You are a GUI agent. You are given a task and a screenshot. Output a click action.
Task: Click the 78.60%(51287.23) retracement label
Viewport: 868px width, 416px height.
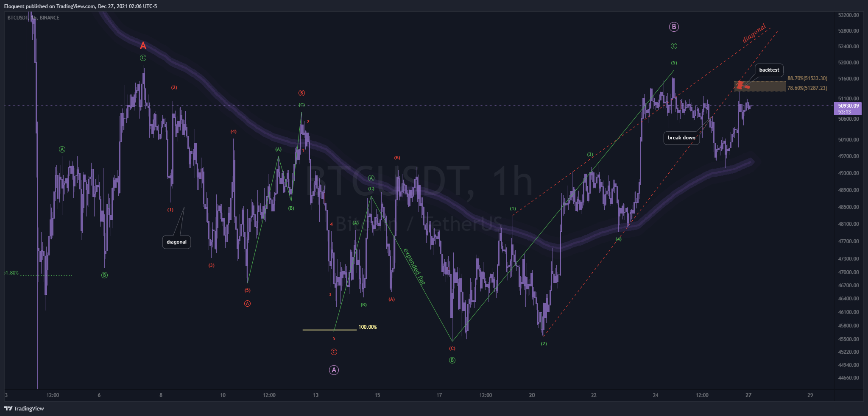pyautogui.click(x=807, y=88)
